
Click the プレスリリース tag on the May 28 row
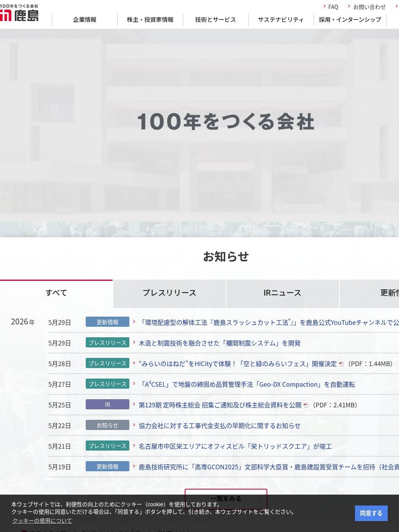108,363
